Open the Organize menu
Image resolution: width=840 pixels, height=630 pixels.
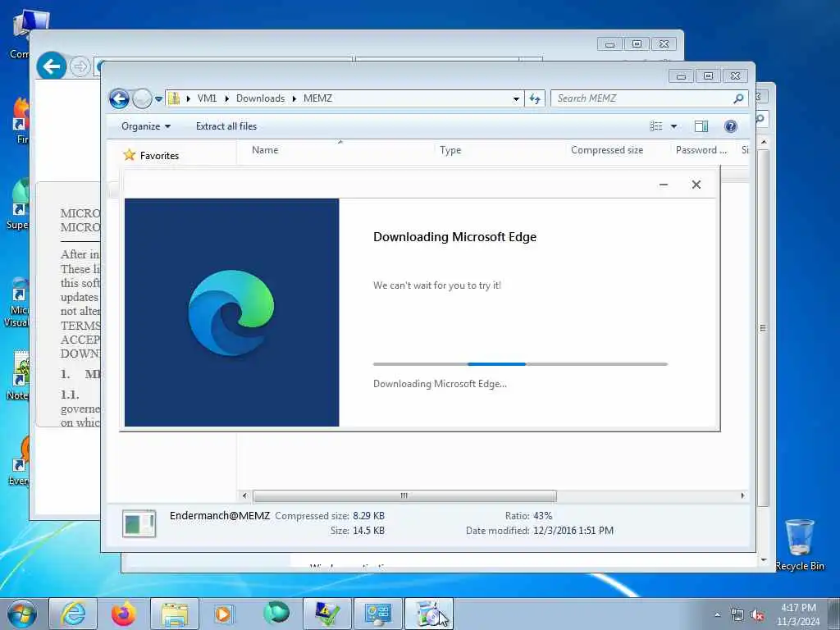[146, 126]
